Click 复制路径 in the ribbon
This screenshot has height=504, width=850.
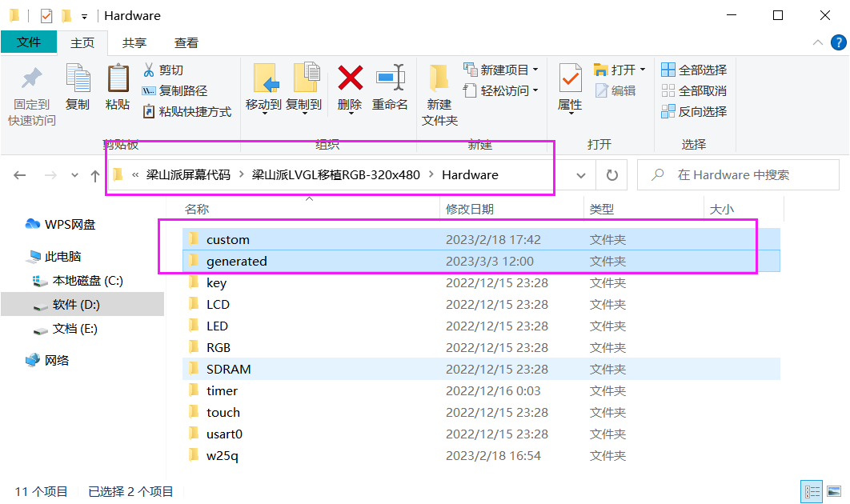click(174, 90)
